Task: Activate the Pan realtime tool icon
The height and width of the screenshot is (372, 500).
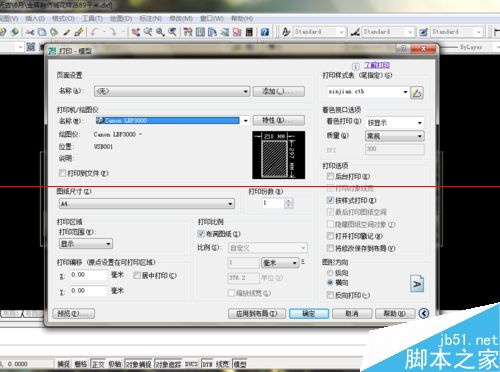Action: pyautogui.click(x=135, y=32)
